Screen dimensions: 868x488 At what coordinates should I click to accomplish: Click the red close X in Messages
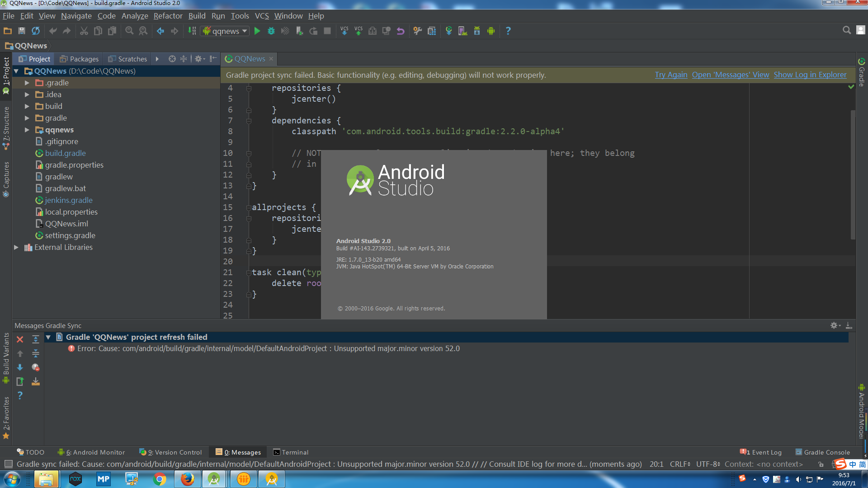20,339
